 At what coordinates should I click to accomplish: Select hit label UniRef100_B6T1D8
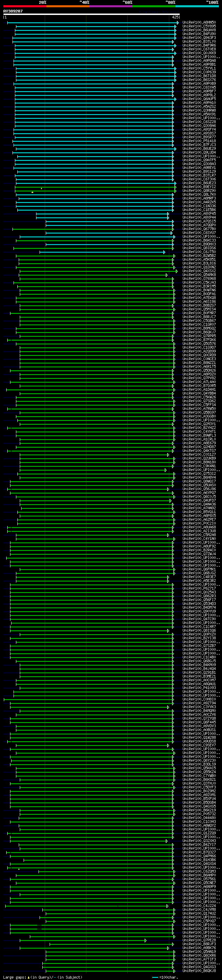click(x=199, y=76)
